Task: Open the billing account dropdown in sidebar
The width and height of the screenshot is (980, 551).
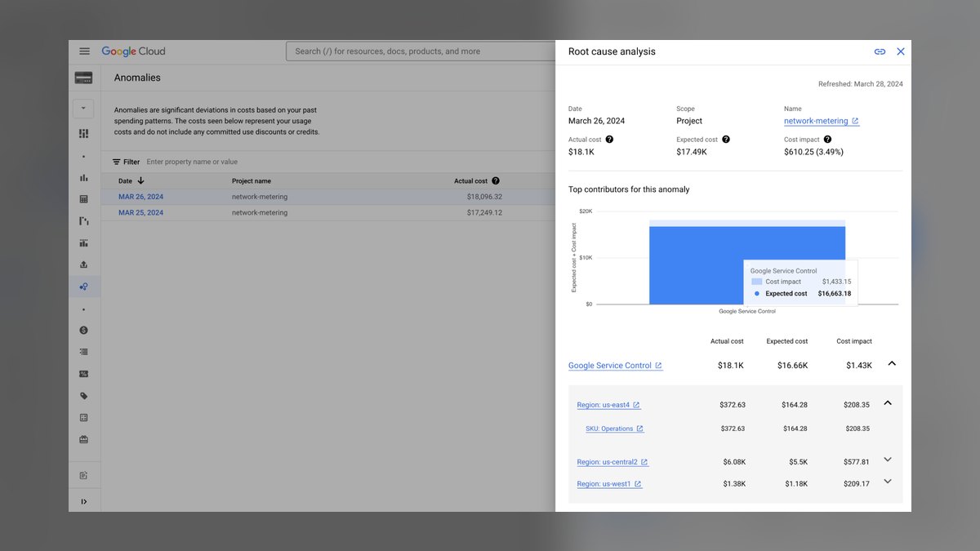Action: 83,109
